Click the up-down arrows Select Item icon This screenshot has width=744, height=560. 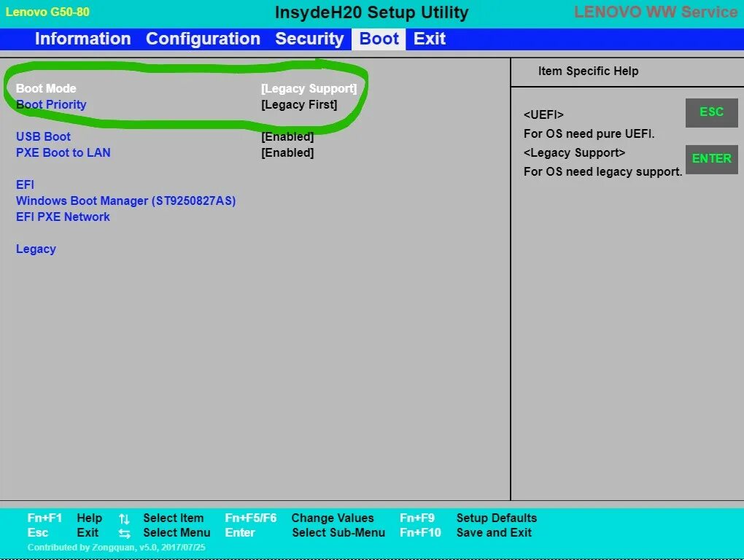tap(124, 519)
